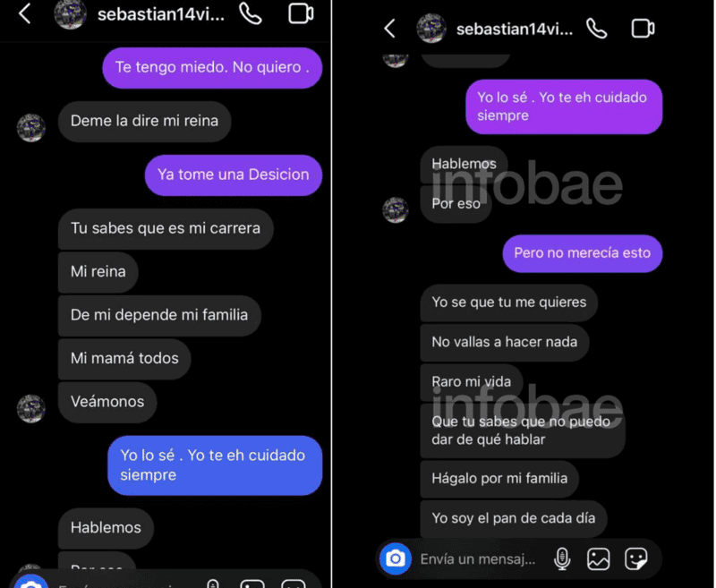716x588 pixels.
Task: Tap avatar beside 'Por eso' in right chat
Action: point(396,210)
